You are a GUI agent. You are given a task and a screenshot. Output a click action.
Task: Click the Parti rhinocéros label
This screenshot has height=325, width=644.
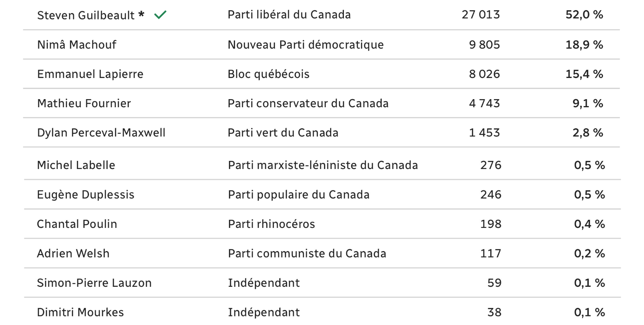click(272, 224)
